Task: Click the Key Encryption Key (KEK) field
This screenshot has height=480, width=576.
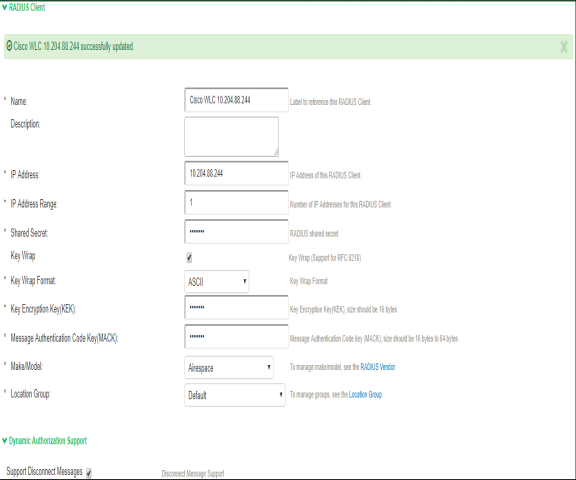Action: [x=236, y=307]
